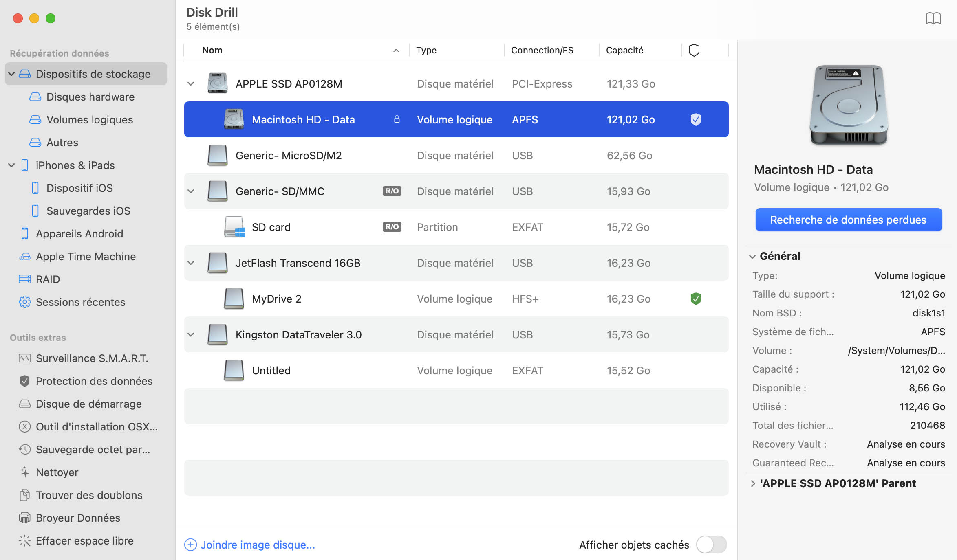The height and width of the screenshot is (560, 957).
Task: Click the 8,56 Go Disponible value
Action: [x=927, y=388]
